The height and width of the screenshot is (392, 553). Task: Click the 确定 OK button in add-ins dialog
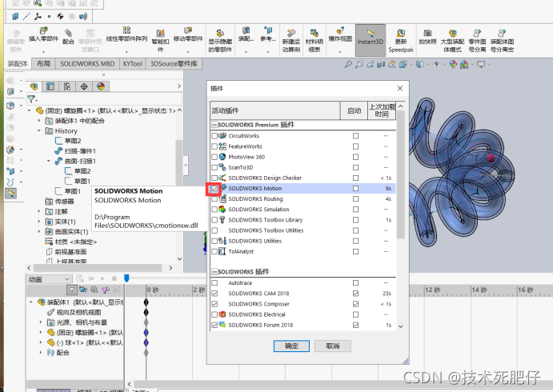point(291,346)
